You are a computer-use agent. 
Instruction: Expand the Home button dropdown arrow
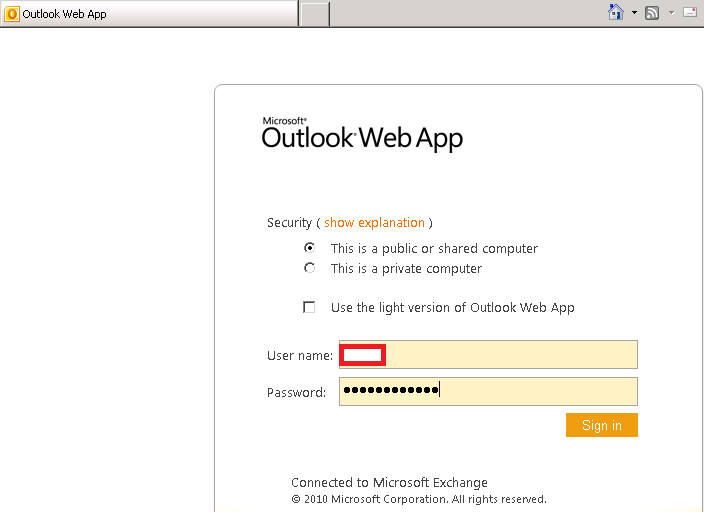[x=634, y=13]
